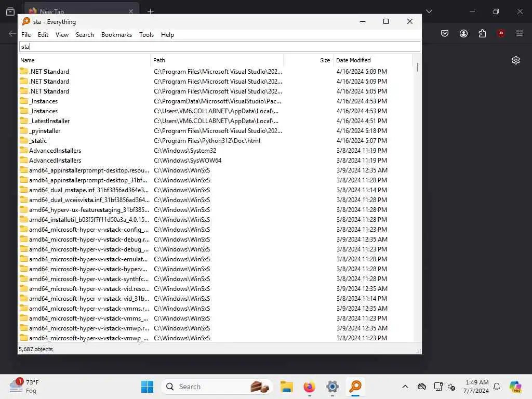This screenshot has width=532, height=399.
Task: Open the Firefox account icon
Action: (x=463, y=33)
